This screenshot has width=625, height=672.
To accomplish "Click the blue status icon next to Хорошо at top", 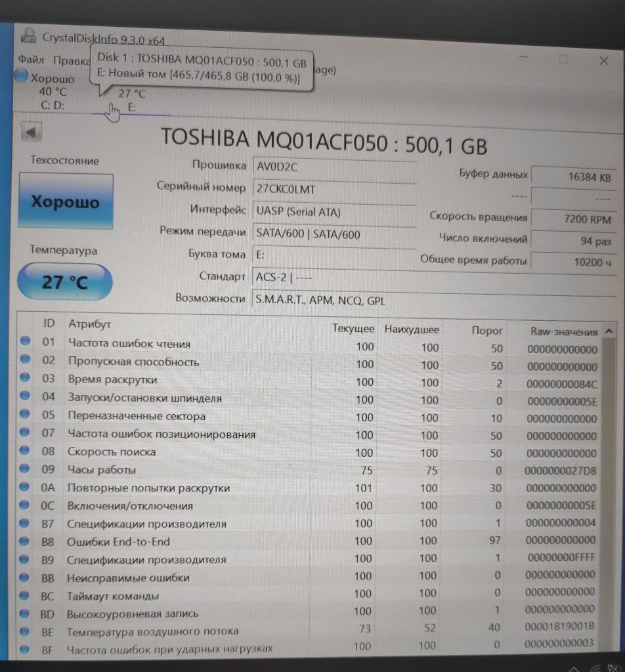I will pos(21,76).
